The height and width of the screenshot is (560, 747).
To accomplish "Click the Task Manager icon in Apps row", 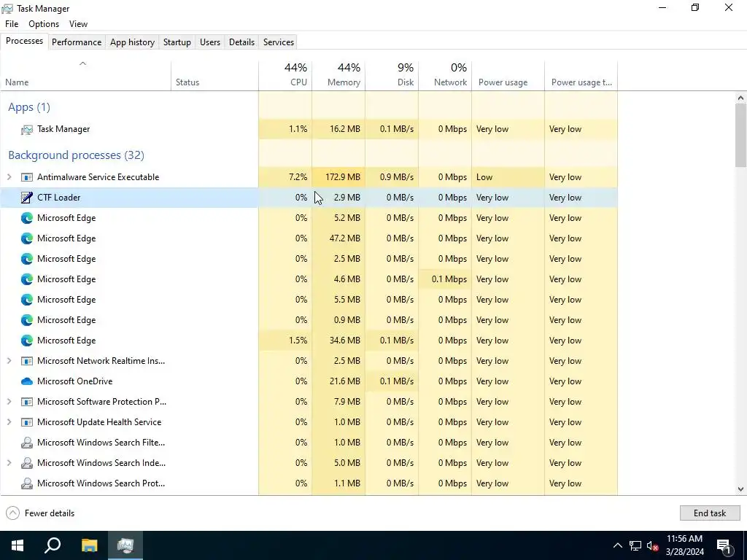I will (27, 130).
